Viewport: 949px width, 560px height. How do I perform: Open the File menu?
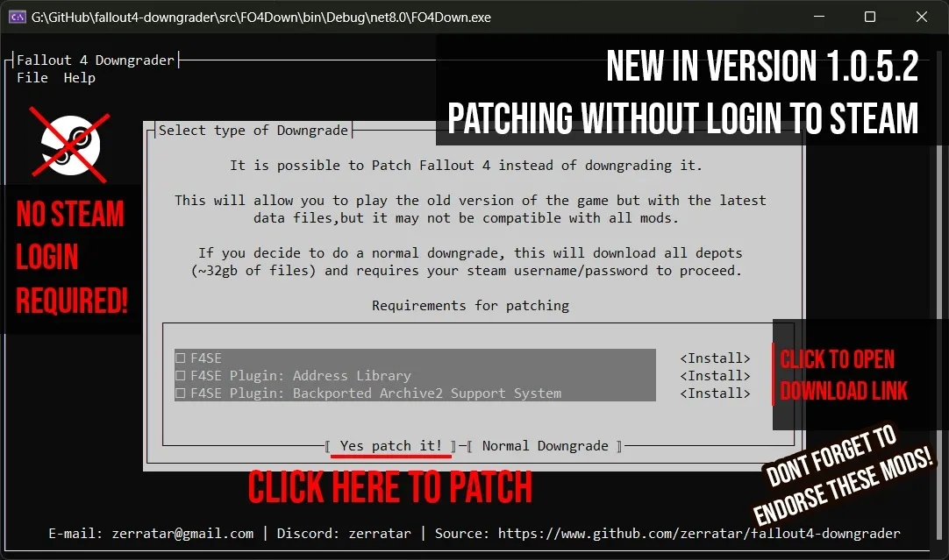tap(32, 78)
